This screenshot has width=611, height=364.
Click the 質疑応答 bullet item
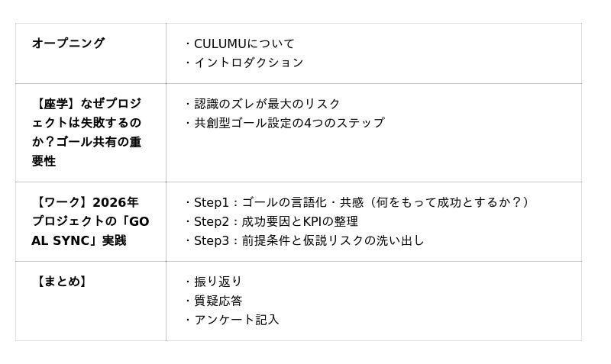tap(218, 301)
